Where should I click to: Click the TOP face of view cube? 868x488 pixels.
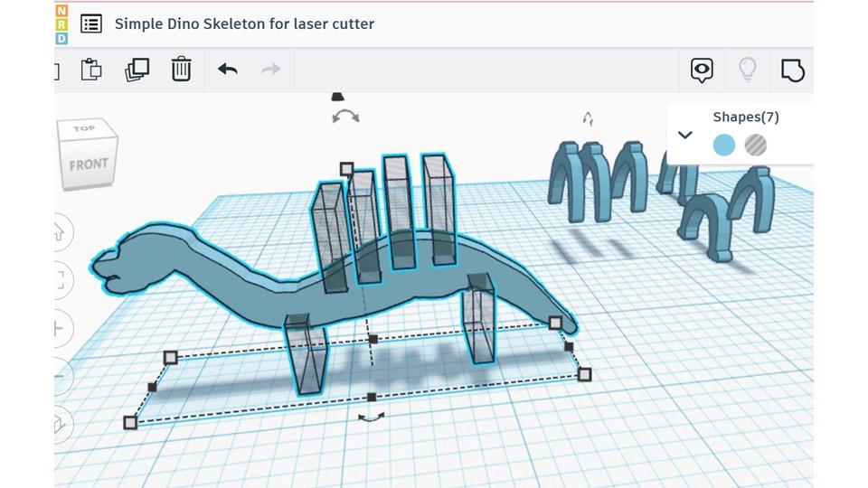(x=84, y=128)
